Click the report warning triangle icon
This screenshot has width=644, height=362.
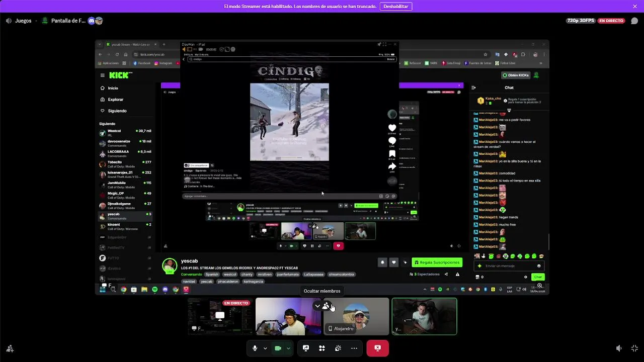457,275
